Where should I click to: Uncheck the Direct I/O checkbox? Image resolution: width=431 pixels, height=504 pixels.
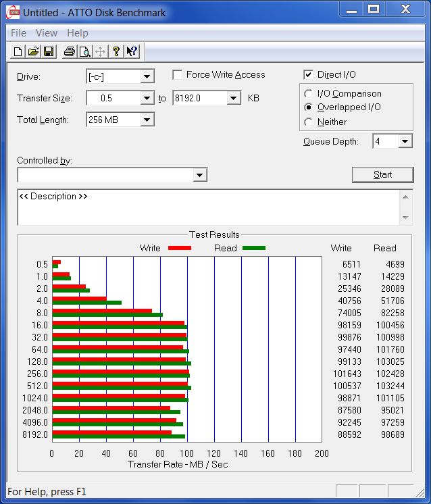click(x=308, y=75)
